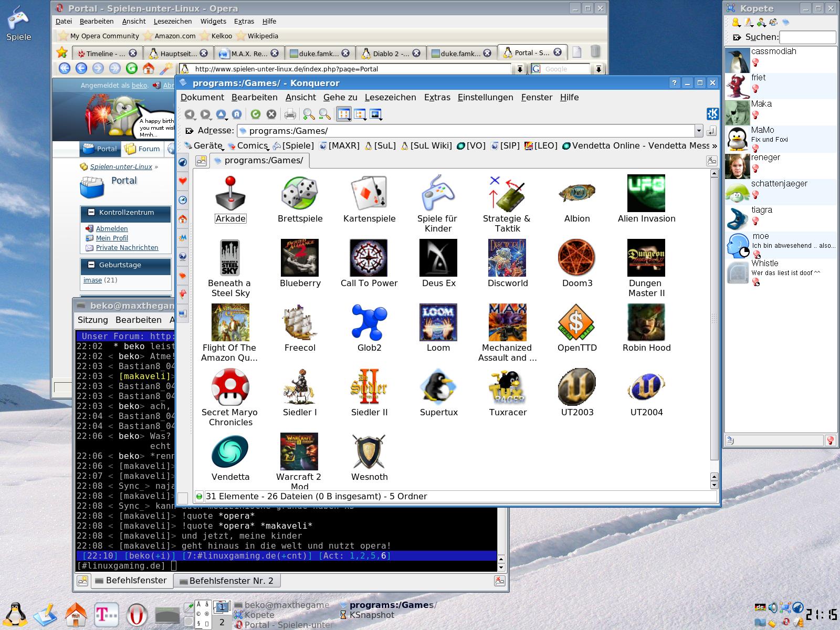Toggle Konqueror tree view mode button

coord(360,114)
